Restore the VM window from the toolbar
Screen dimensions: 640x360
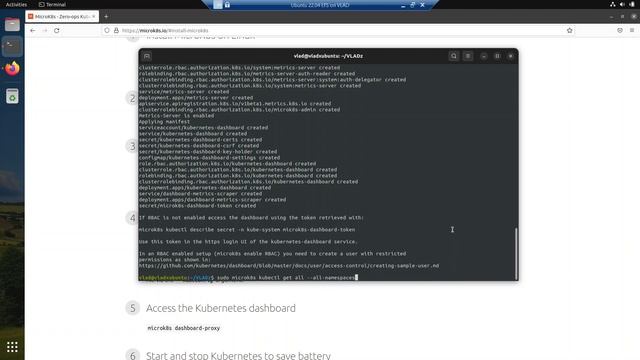pos(413,5)
